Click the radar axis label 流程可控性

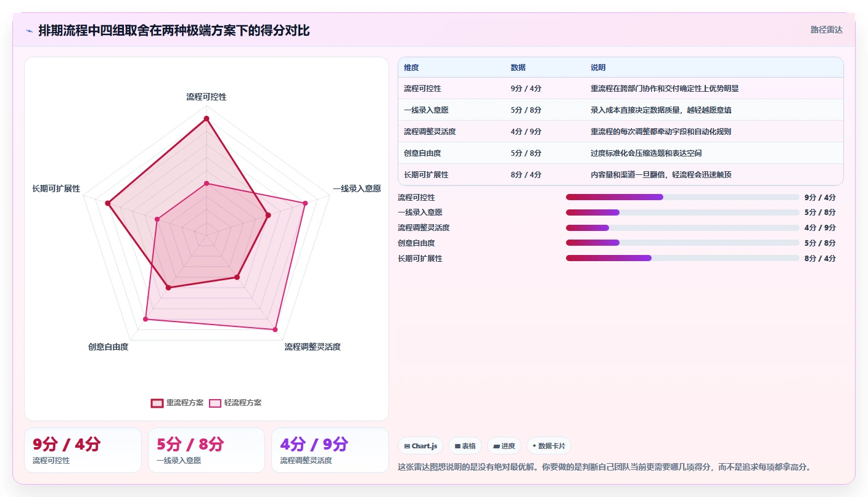tap(207, 97)
